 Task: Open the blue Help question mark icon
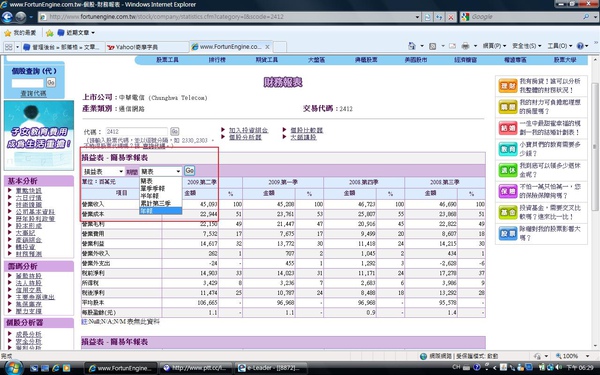click(580, 46)
